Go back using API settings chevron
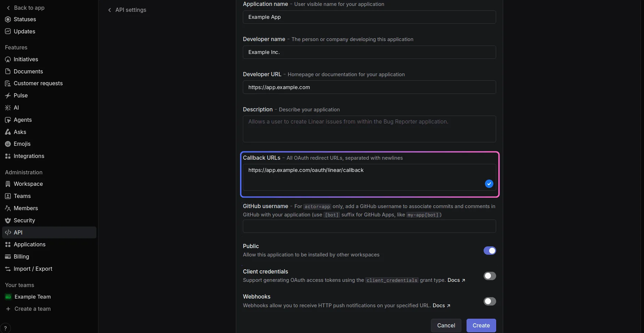Image resolution: width=644 pixels, height=333 pixels. coord(110,10)
